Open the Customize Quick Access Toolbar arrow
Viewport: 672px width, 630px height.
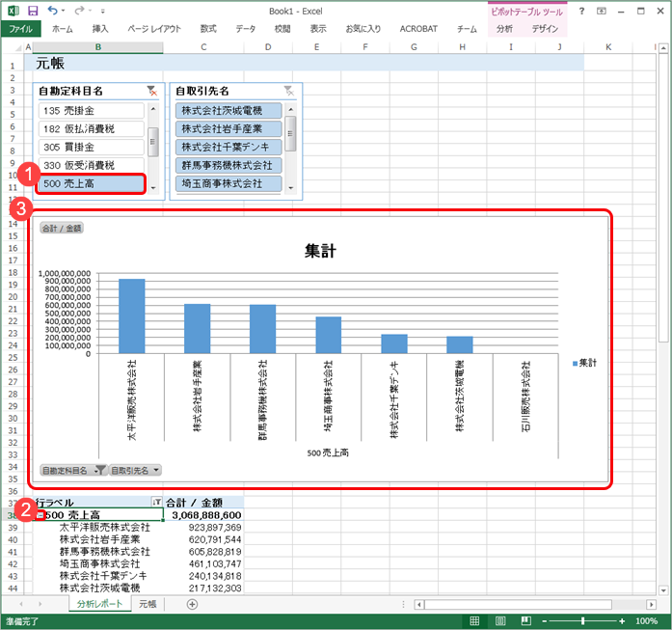103,12
